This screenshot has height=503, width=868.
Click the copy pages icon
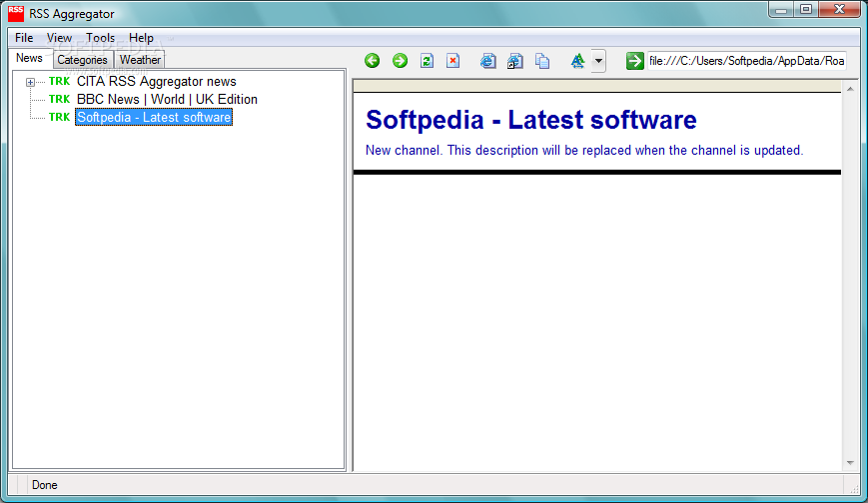tap(542, 61)
